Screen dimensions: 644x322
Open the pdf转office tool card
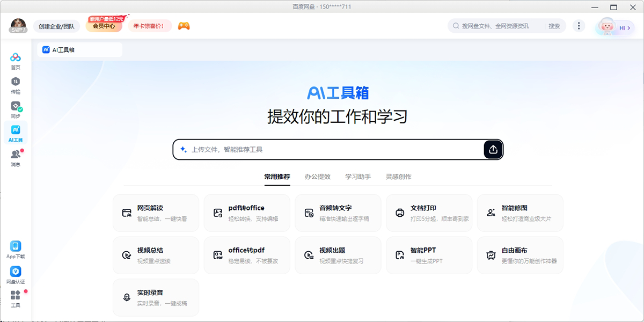coord(247,213)
